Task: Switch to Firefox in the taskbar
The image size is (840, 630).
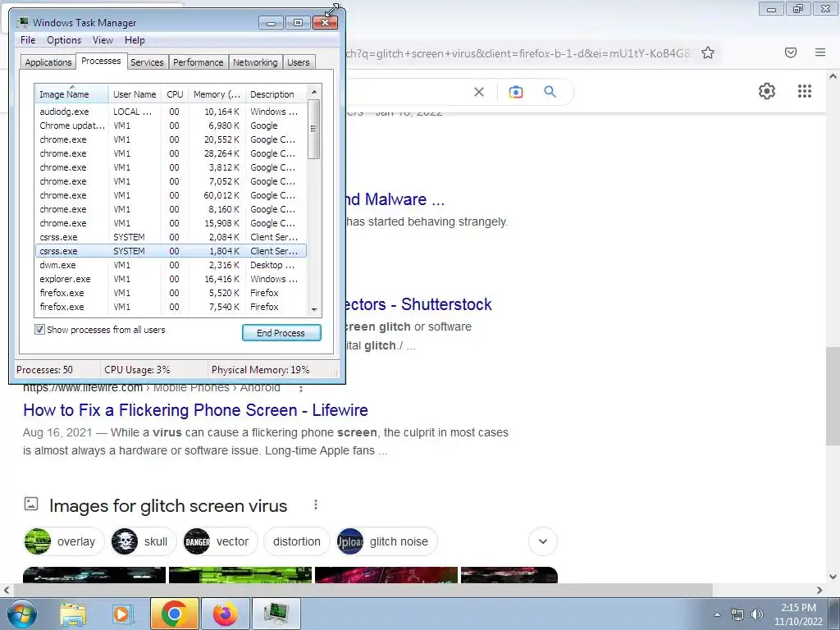Action: pos(225,614)
